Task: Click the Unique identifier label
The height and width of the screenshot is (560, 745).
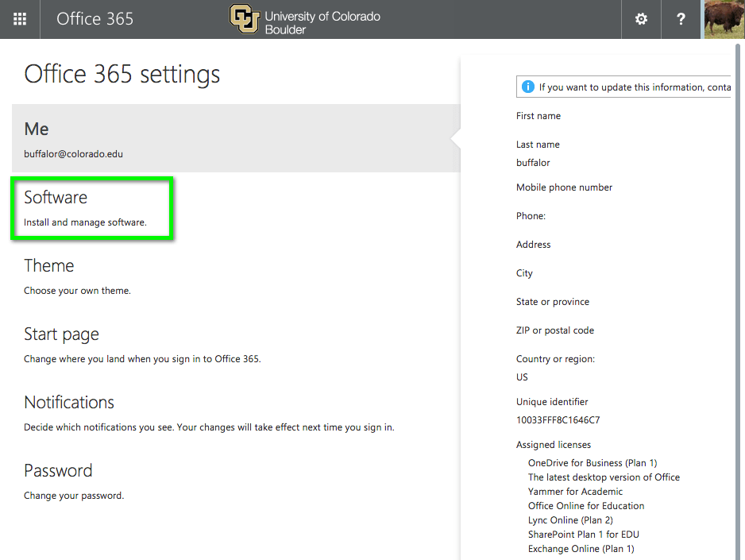Action: (552, 402)
